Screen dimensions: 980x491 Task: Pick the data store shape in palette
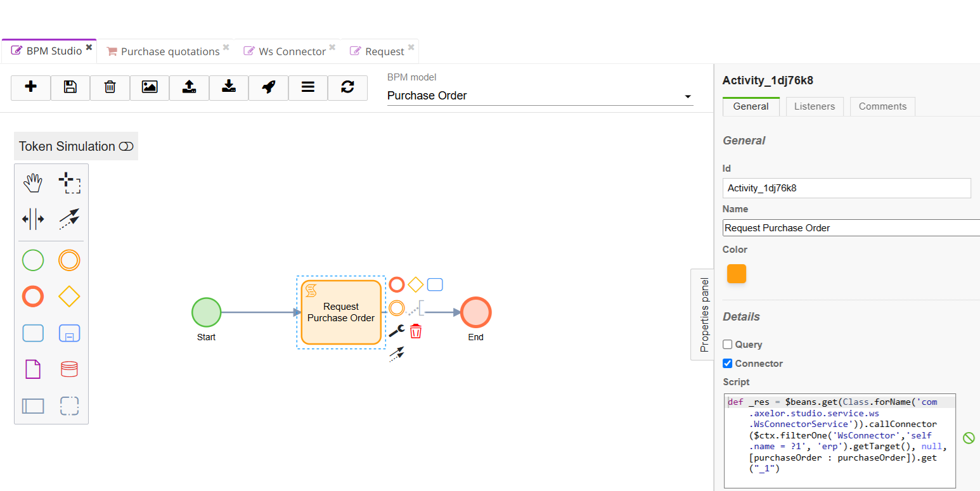[69, 369]
